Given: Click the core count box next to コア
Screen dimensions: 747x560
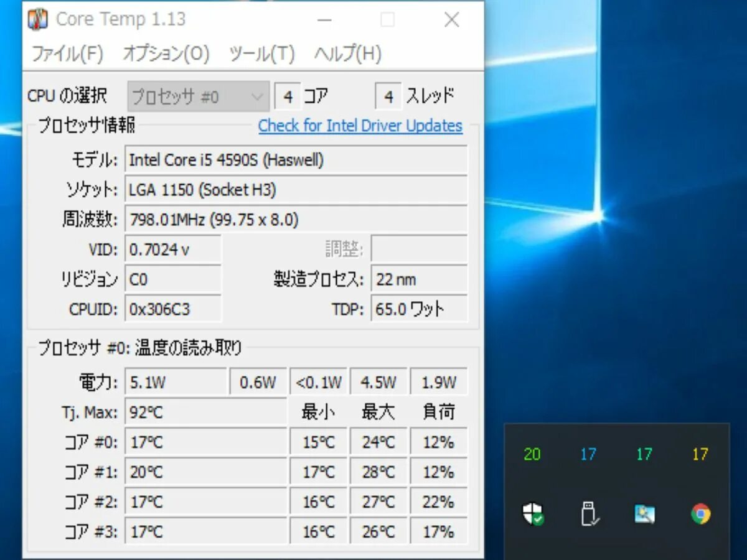Looking at the screenshot, I should pos(288,97).
